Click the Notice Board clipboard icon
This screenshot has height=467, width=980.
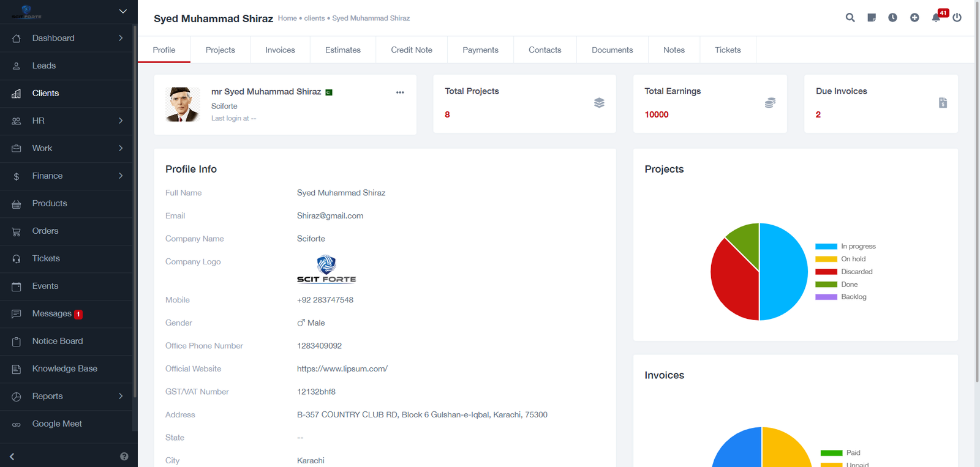coord(17,342)
